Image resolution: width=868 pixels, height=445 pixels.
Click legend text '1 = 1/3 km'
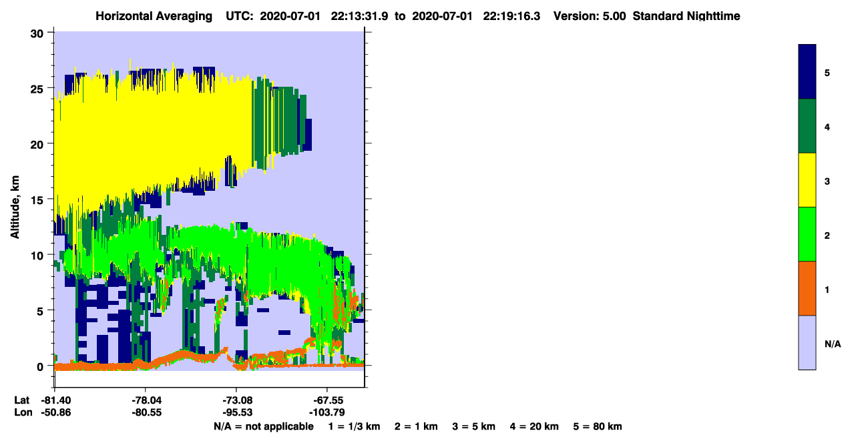354,427
